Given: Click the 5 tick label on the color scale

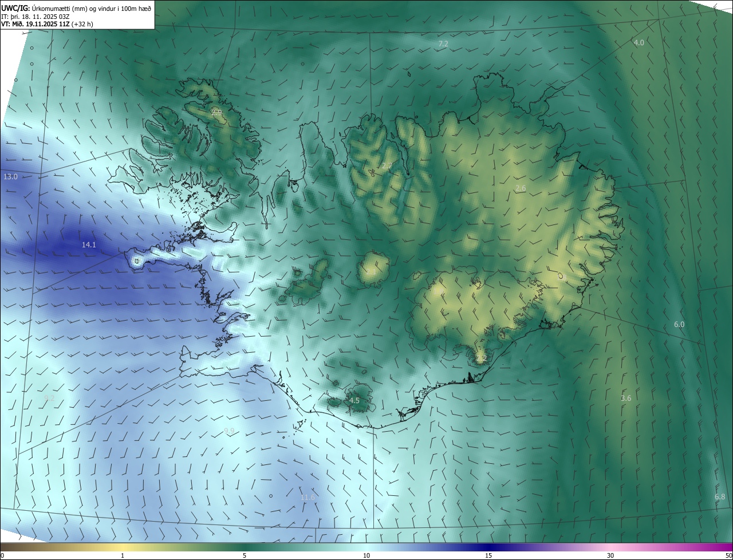Looking at the screenshot, I should coord(245,555).
